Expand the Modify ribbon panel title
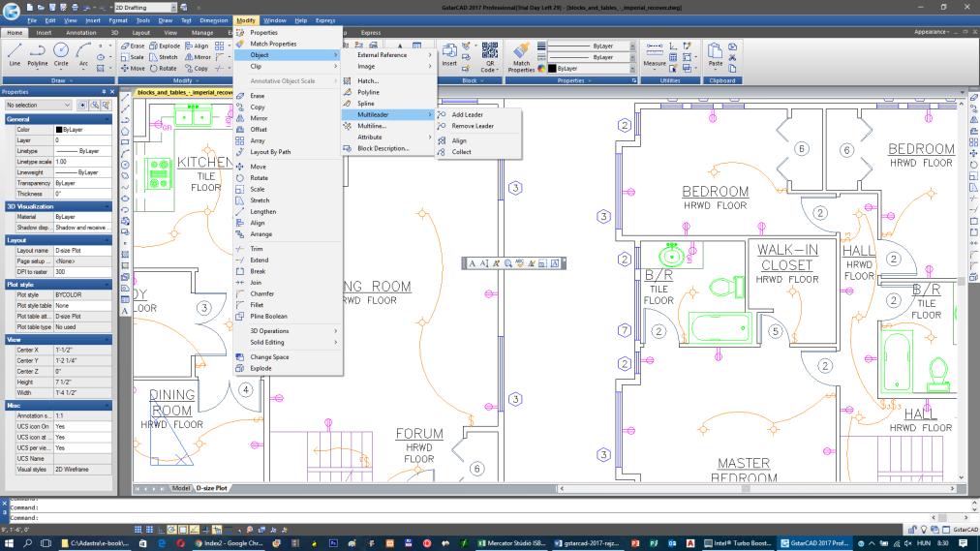Image resolution: width=980 pixels, height=551 pixels. (x=182, y=80)
